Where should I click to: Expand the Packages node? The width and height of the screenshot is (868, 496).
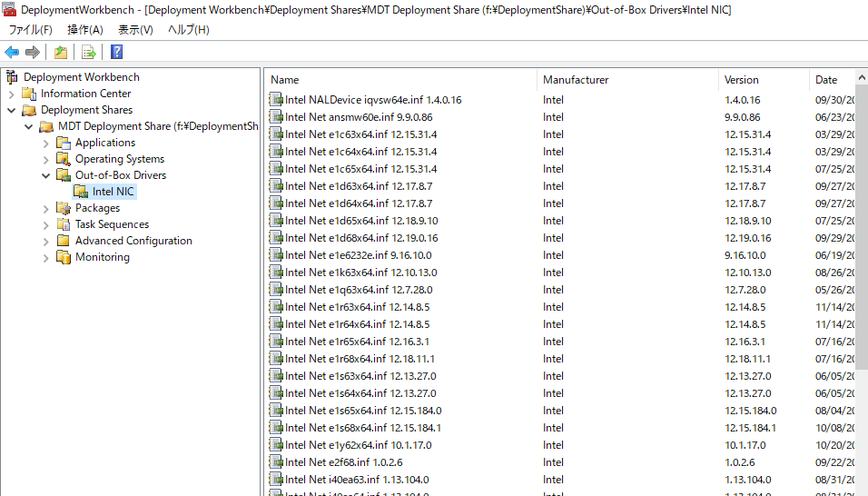[x=46, y=209]
